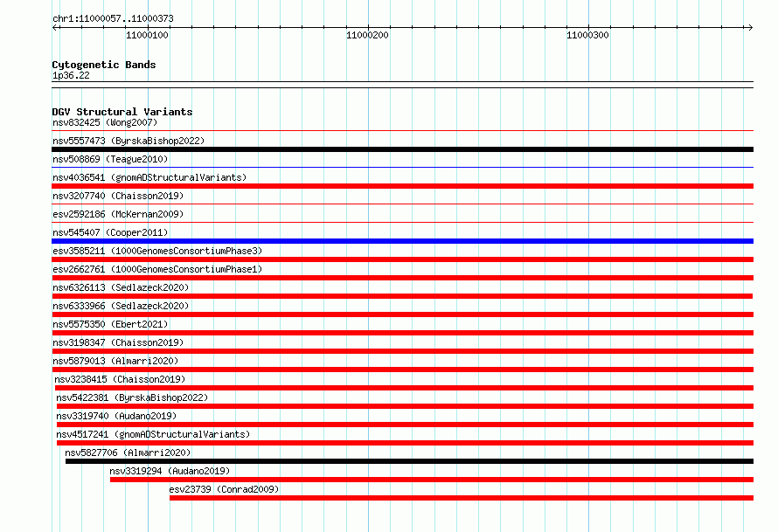Click the thin red line under nsv832425

click(x=402, y=131)
